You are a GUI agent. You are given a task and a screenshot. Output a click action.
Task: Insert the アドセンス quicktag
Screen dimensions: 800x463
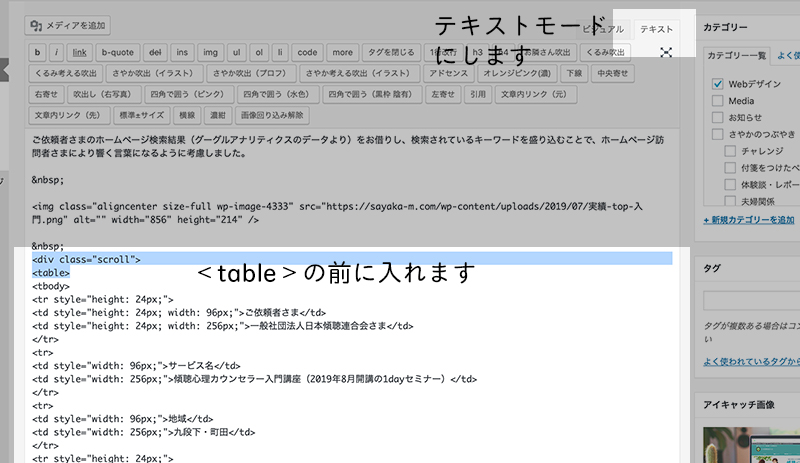coord(448,73)
